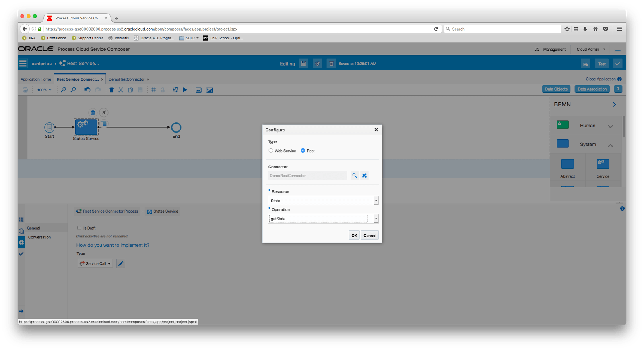Close the DemoRestConnector tab

[x=148, y=79]
